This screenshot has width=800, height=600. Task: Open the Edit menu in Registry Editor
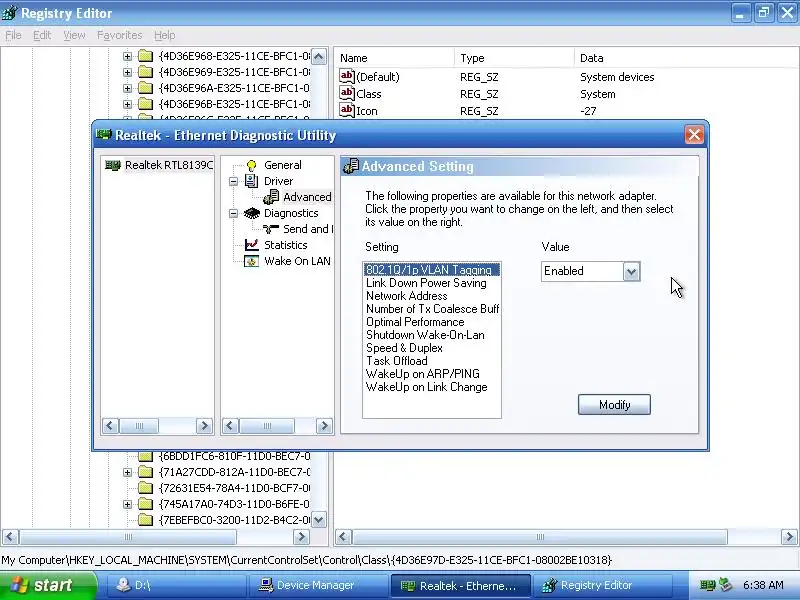pos(42,35)
